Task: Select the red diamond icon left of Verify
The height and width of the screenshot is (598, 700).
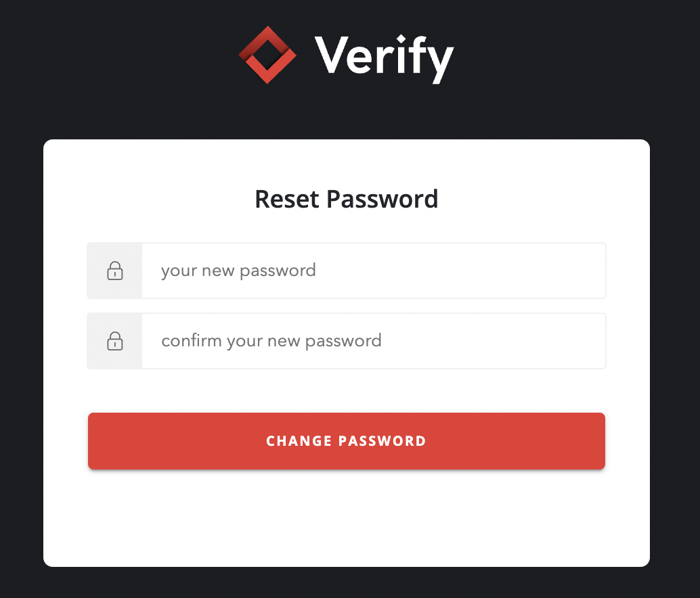Action: [x=267, y=55]
